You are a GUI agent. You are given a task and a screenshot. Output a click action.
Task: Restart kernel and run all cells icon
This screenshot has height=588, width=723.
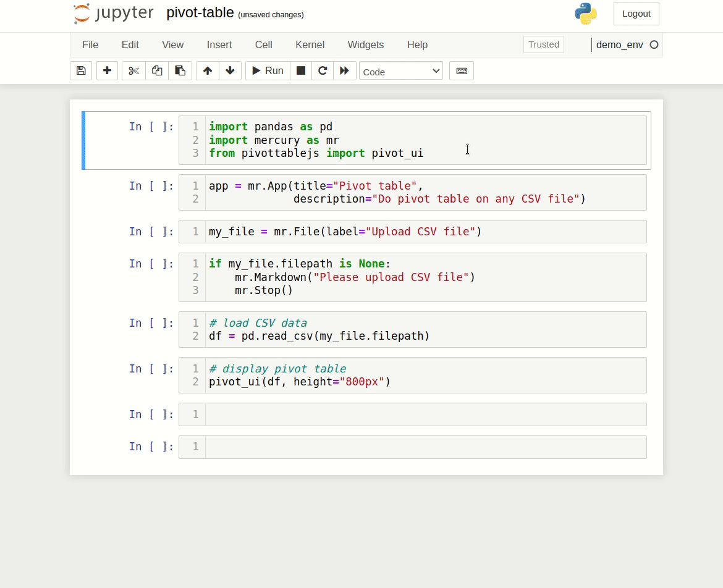tap(344, 70)
